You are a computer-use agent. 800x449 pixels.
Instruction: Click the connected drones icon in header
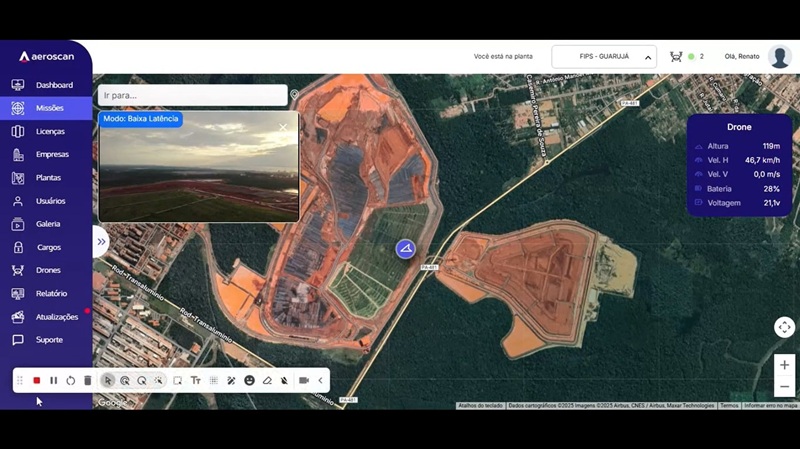(676, 57)
